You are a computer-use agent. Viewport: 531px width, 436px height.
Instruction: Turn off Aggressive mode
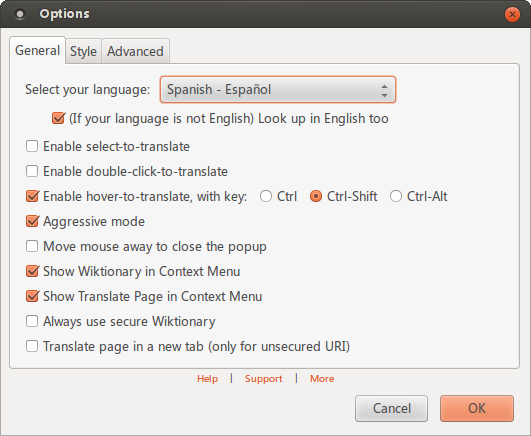[x=32, y=221]
